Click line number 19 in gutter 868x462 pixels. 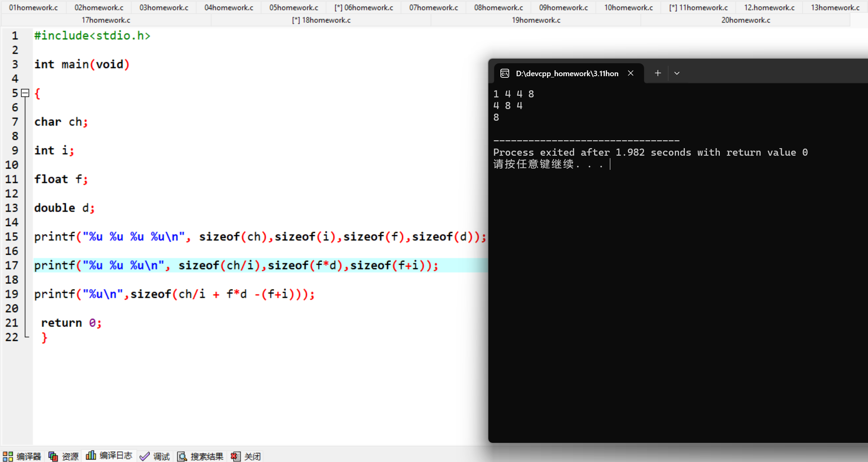point(12,294)
